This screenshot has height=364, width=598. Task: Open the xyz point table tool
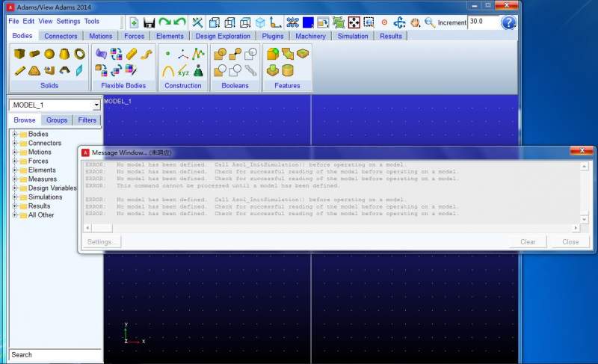(183, 71)
